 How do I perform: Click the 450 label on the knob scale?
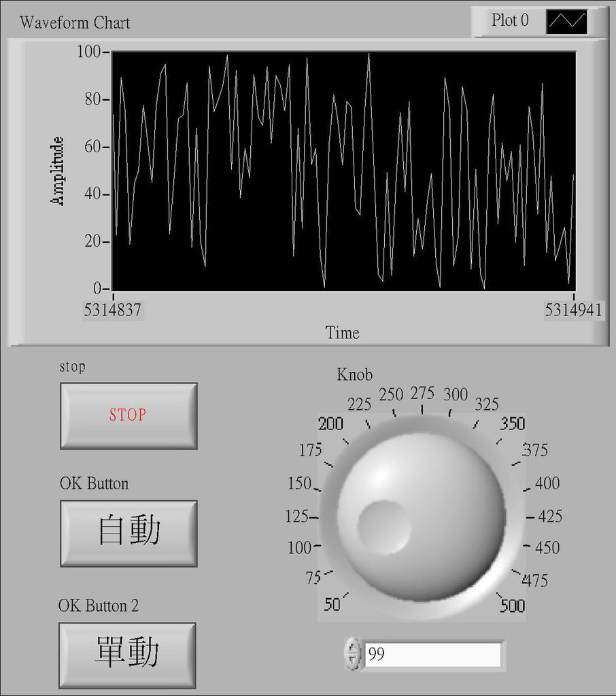pos(547,547)
